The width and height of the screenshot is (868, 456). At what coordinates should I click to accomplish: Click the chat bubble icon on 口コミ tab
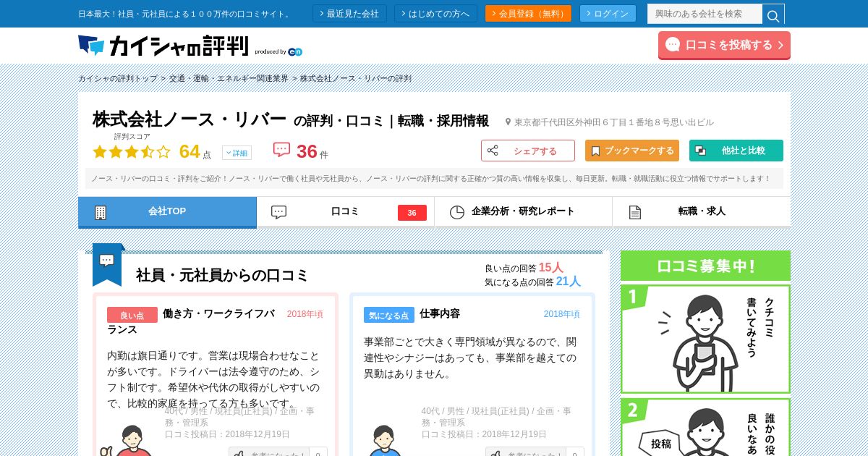click(x=278, y=212)
